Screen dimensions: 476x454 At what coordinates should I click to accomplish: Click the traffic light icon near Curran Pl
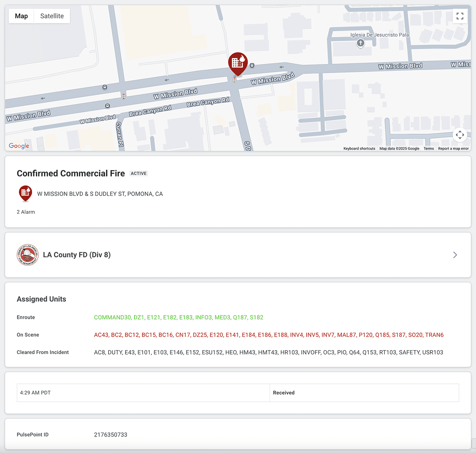[x=124, y=96]
